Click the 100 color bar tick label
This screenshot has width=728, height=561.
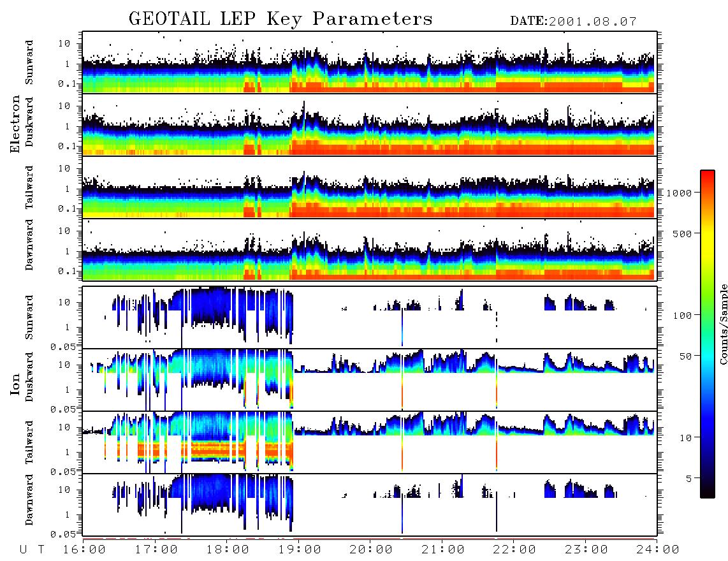tap(683, 316)
